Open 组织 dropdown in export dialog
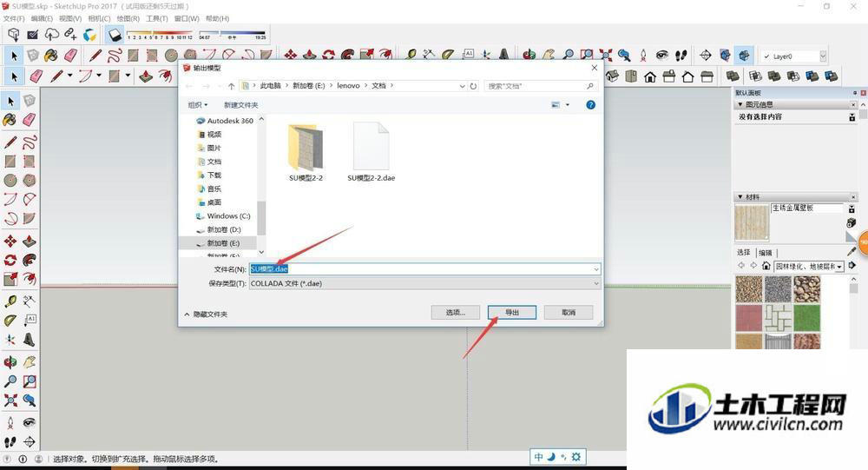Screen dimensions: 868x470 click(x=198, y=105)
